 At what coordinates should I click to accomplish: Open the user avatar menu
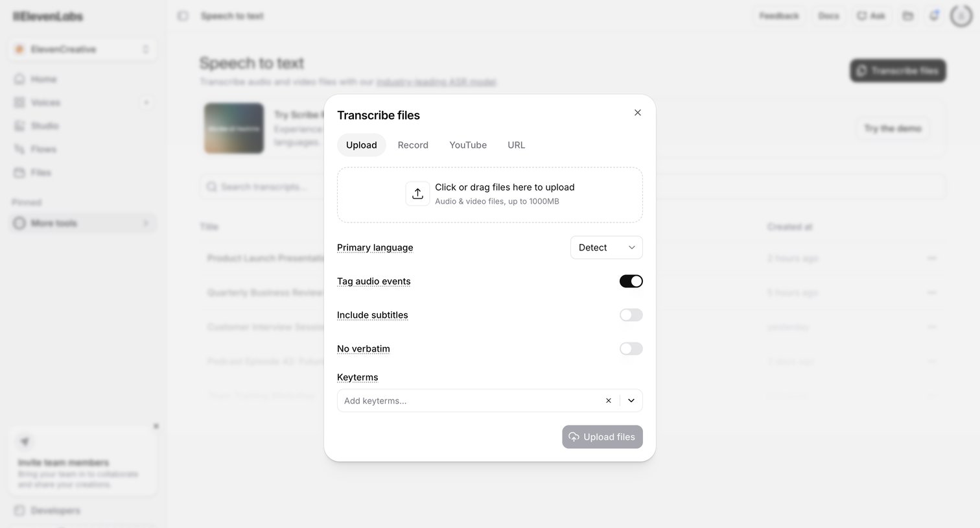[961, 16]
